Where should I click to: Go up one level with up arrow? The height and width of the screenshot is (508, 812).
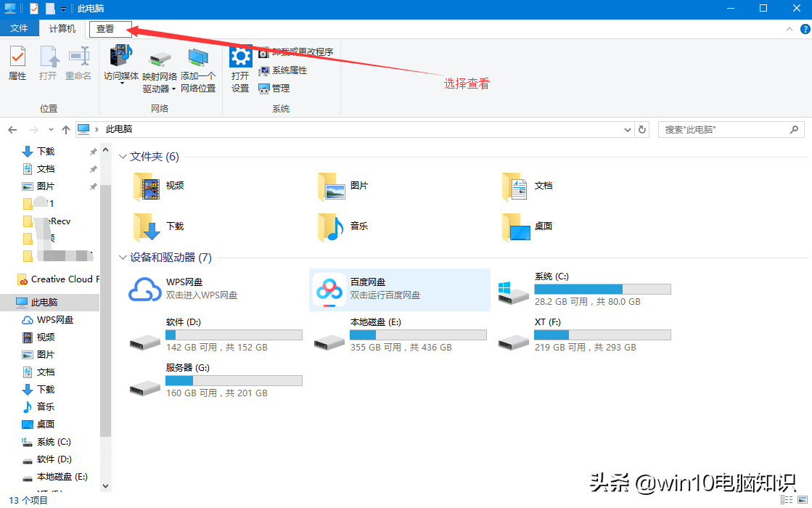coord(66,129)
